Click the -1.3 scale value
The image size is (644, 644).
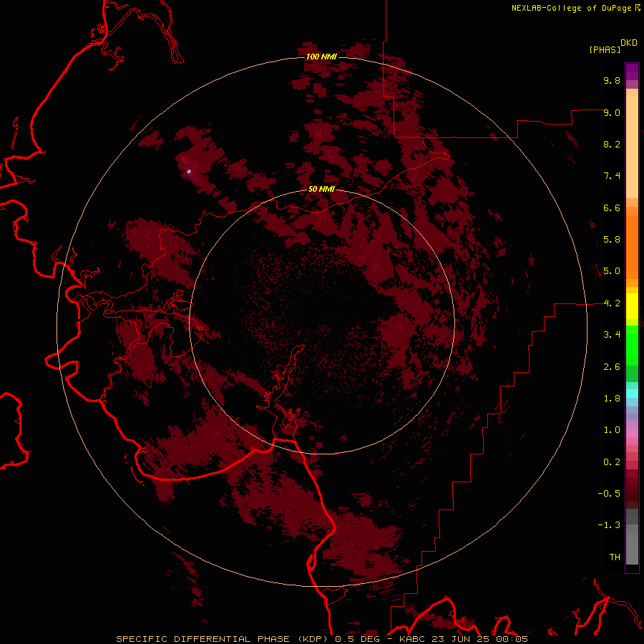609,525
